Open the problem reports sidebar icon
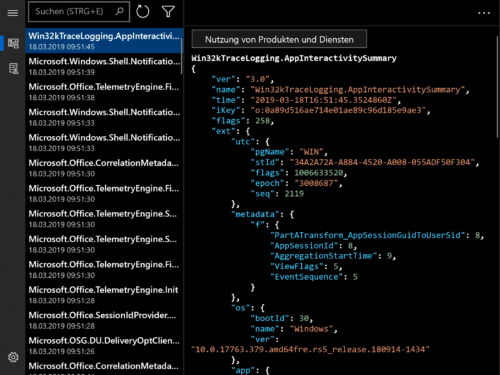This screenshot has height=375, width=500. [x=13, y=68]
